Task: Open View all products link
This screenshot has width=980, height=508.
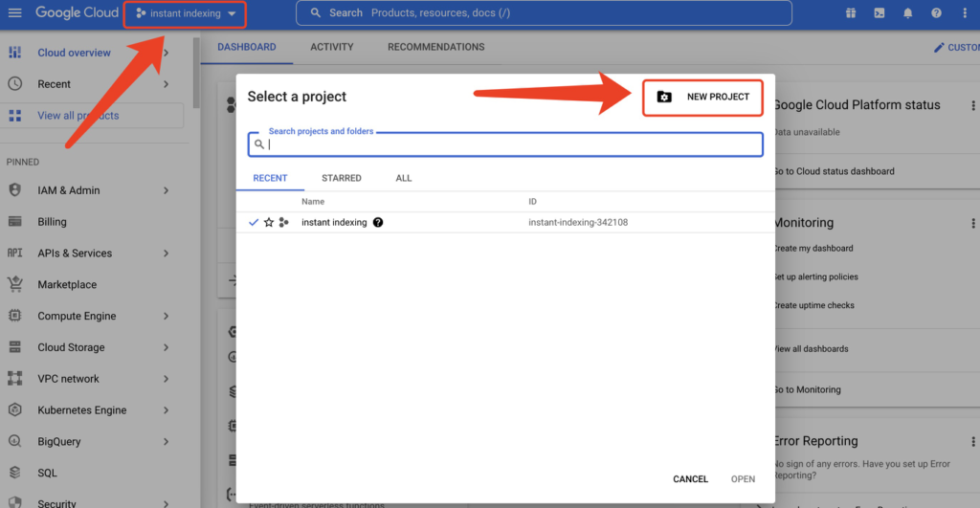Action: [x=78, y=116]
